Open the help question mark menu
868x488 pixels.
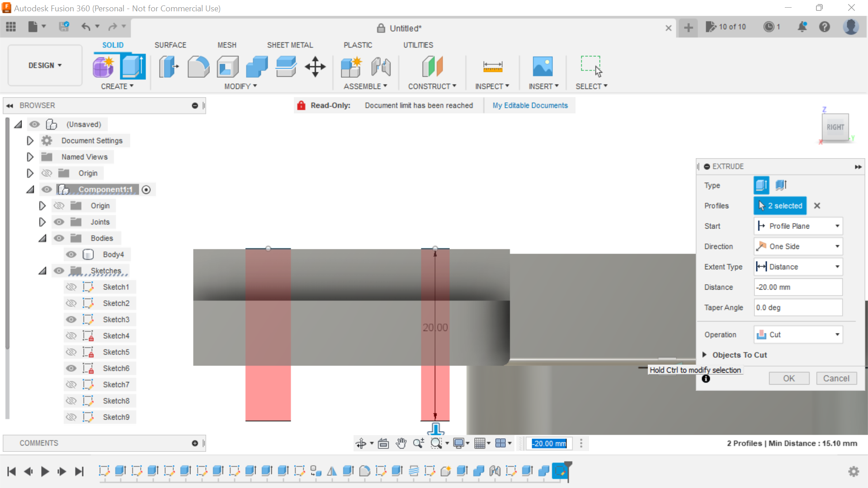tap(825, 27)
